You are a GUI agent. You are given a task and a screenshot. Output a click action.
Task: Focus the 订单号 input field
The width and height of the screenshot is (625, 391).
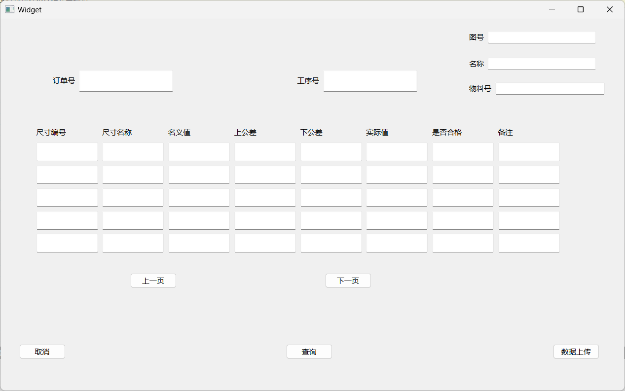point(126,81)
